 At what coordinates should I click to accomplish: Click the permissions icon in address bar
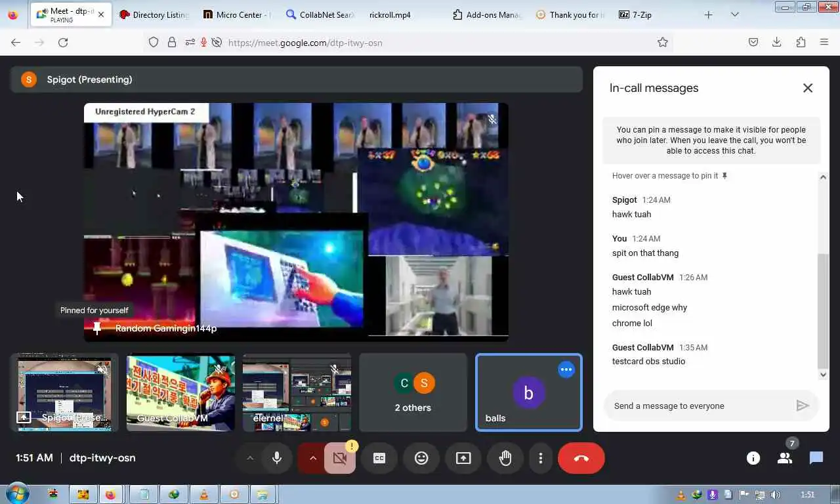pos(190,42)
